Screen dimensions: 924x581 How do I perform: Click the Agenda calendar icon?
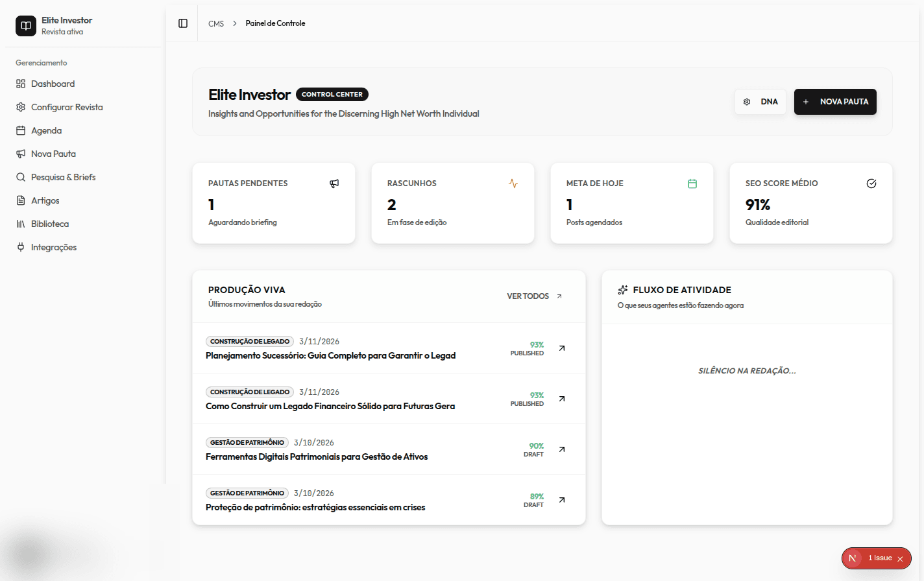coord(21,130)
